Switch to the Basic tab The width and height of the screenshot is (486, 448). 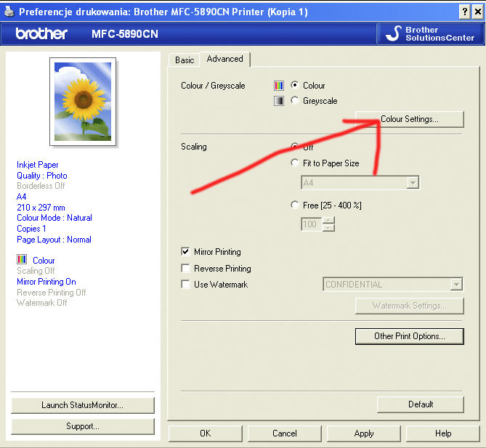click(x=185, y=60)
